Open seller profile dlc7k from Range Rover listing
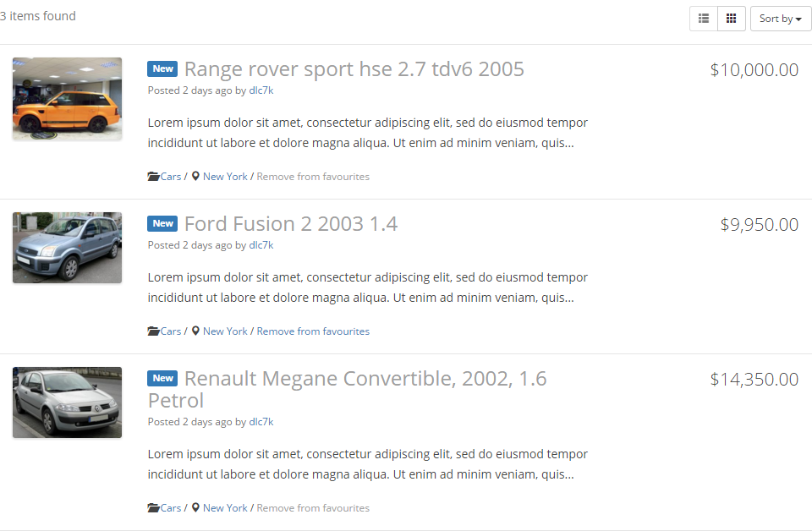This screenshot has height=531, width=812. pos(261,90)
